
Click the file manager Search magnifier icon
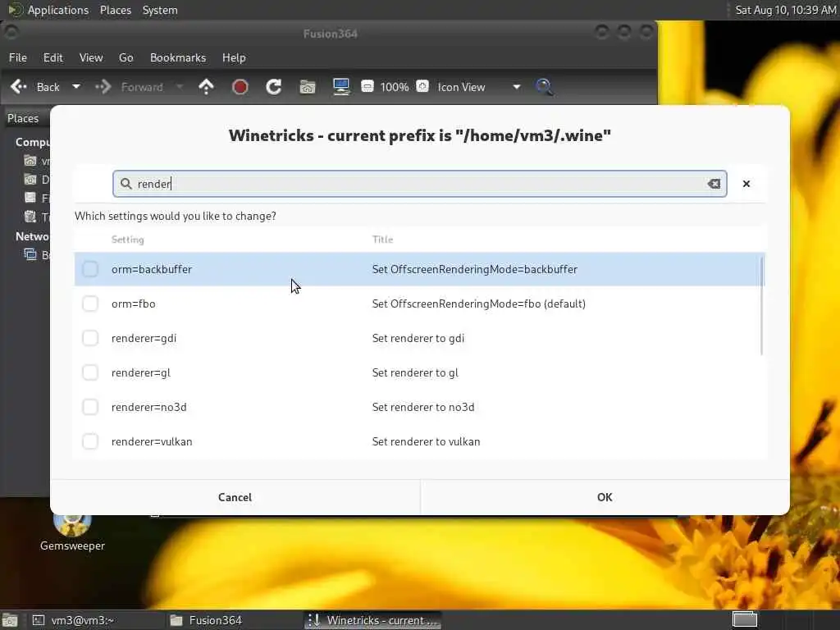point(544,87)
